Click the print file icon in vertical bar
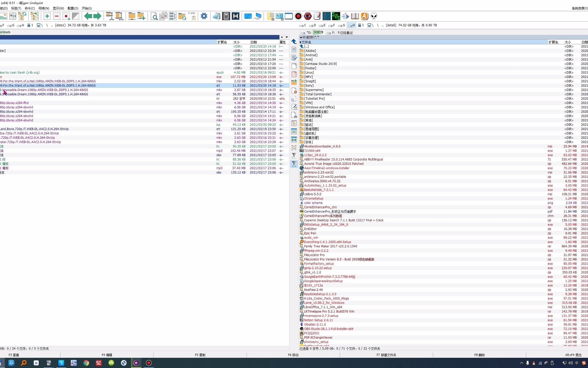Screen dimensions: 588x368 [294, 115]
